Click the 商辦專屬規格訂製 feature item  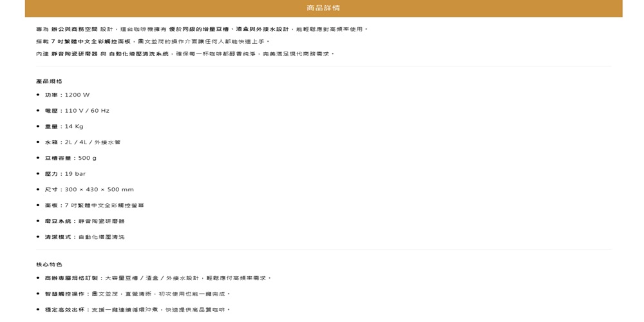point(158,278)
